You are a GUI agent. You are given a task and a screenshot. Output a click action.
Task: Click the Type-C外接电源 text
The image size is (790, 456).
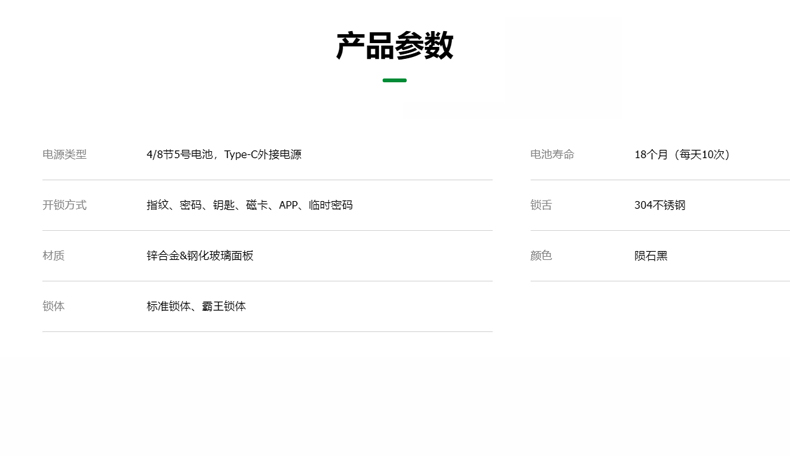[262, 154]
